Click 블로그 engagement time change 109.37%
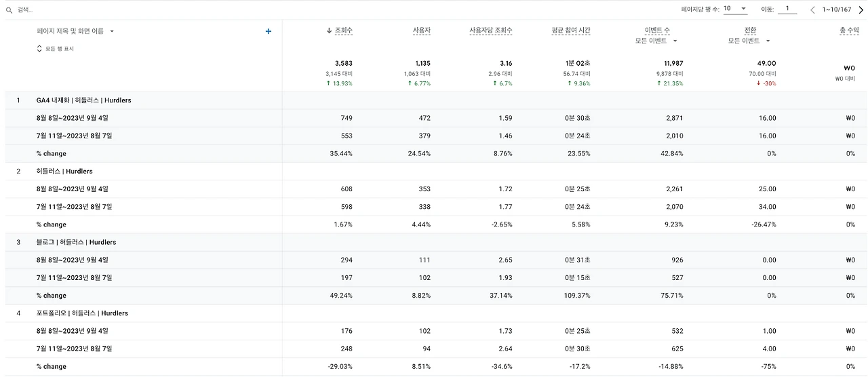 [x=577, y=296]
